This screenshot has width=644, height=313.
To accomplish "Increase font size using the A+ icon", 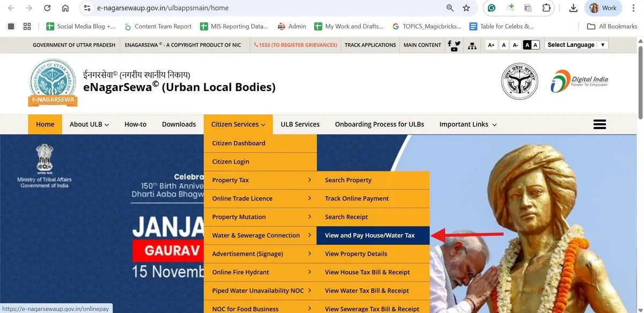I will [492, 45].
